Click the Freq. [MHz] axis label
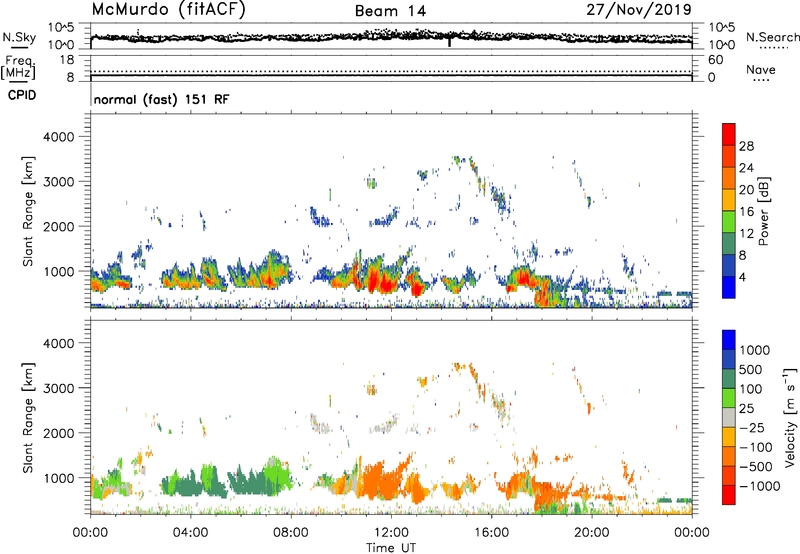The width and height of the screenshot is (800, 554). [x=19, y=68]
